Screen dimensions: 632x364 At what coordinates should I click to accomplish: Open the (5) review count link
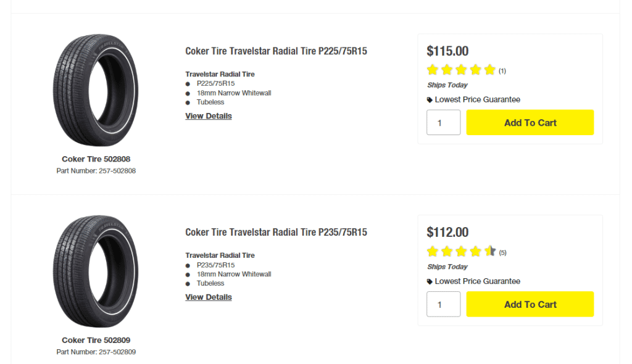tap(502, 252)
